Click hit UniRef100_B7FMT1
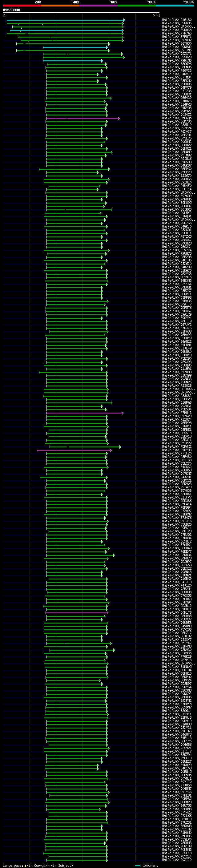This screenshot has width=197, height=868. pyautogui.click(x=177, y=37)
